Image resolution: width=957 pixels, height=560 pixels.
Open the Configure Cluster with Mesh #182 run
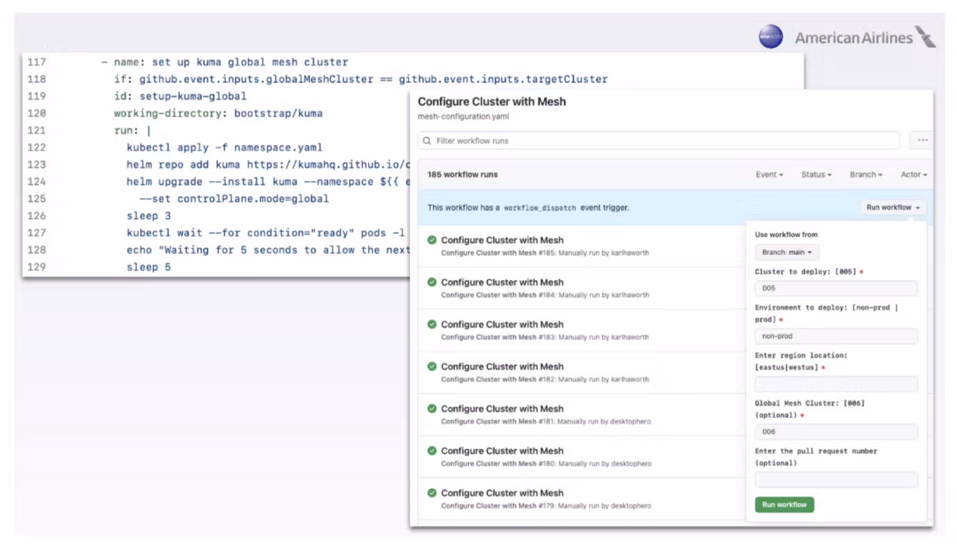tap(501, 367)
